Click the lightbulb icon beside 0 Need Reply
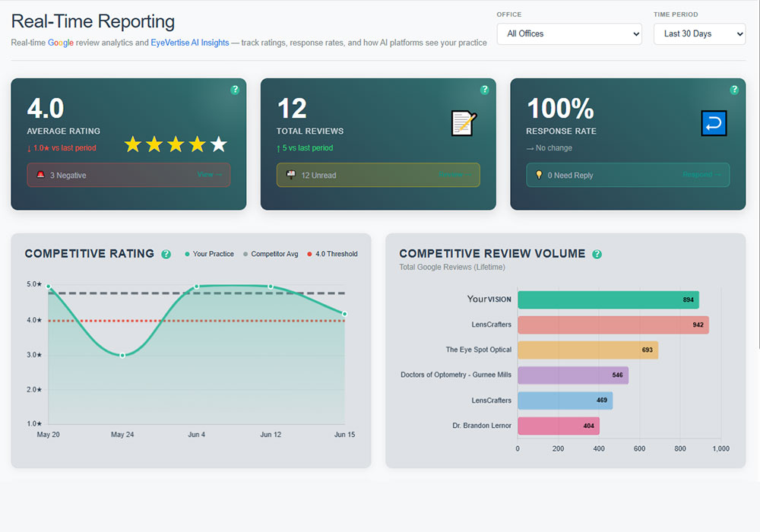 [x=539, y=175]
